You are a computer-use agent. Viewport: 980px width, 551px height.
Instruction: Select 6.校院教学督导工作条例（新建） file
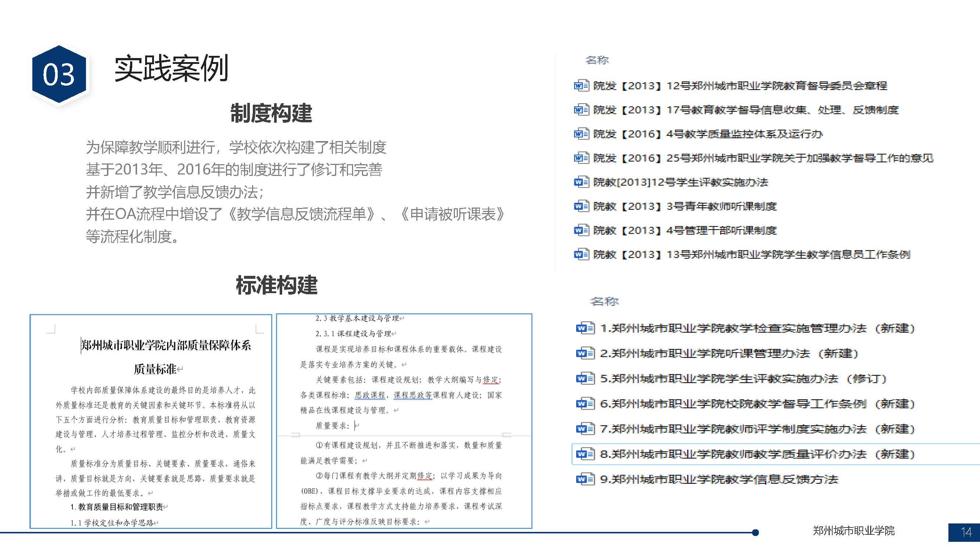pos(757,404)
